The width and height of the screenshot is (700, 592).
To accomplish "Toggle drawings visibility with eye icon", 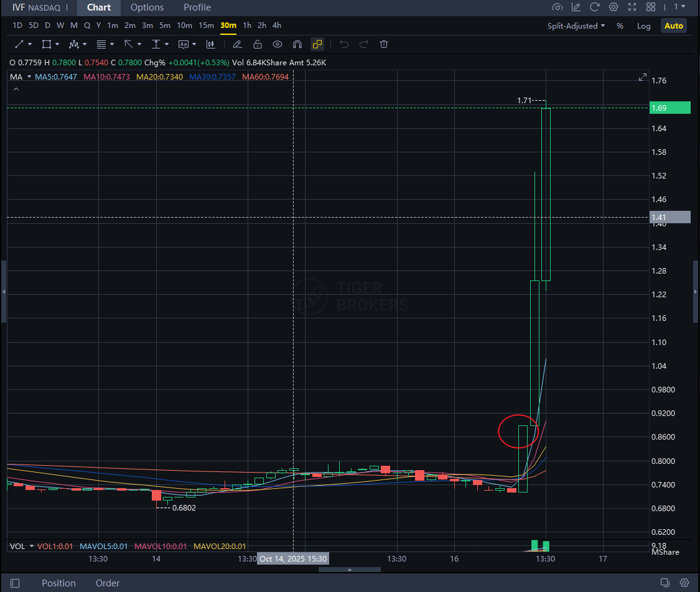I will tap(278, 44).
